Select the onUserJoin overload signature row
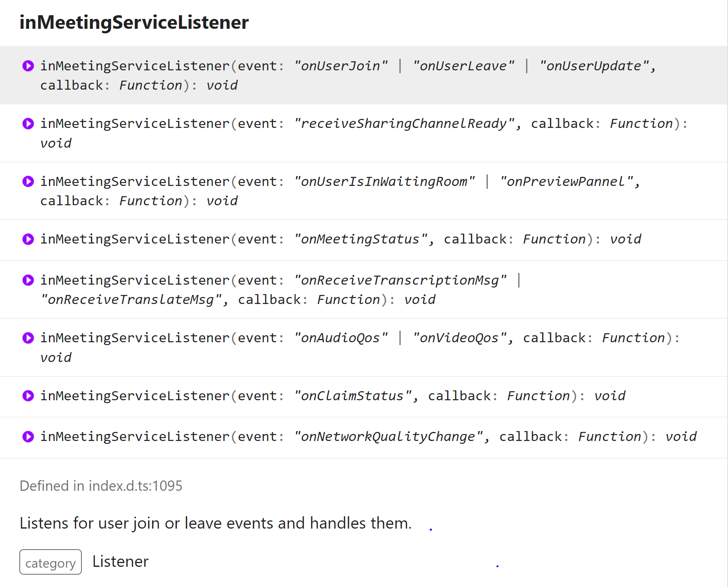The height and width of the screenshot is (587, 728). (x=364, y=75)
